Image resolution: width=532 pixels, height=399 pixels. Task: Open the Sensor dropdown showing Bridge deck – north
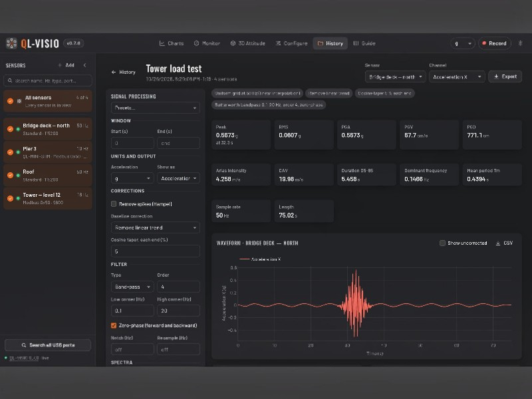pyautogui.click(x=395, y=77)
